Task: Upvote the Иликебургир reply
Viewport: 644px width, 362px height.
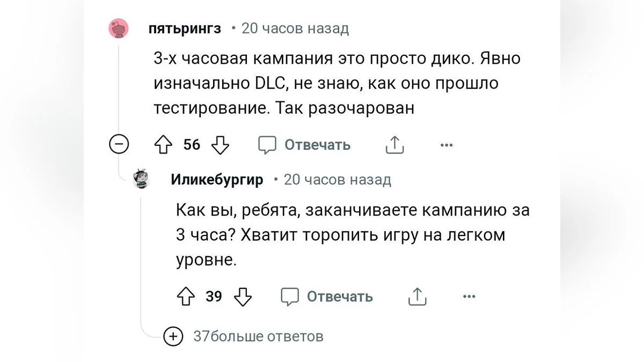Action: pos(185,296)
